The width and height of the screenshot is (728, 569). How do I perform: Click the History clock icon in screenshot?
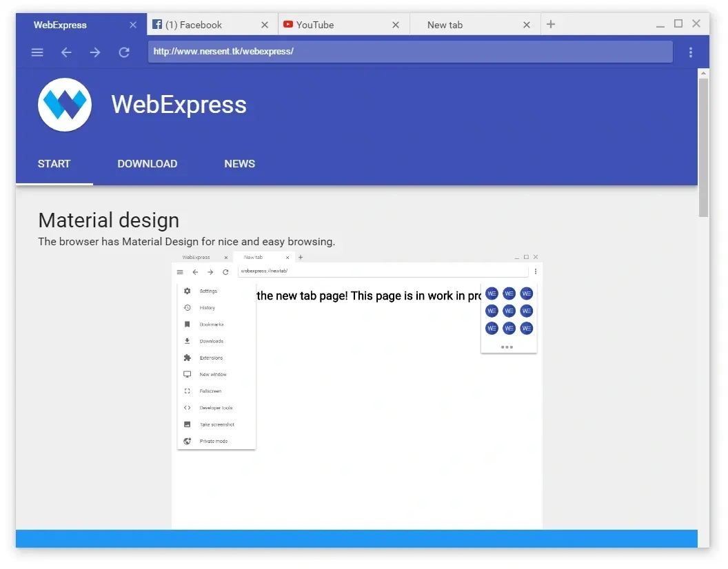(x=187, y=308)
